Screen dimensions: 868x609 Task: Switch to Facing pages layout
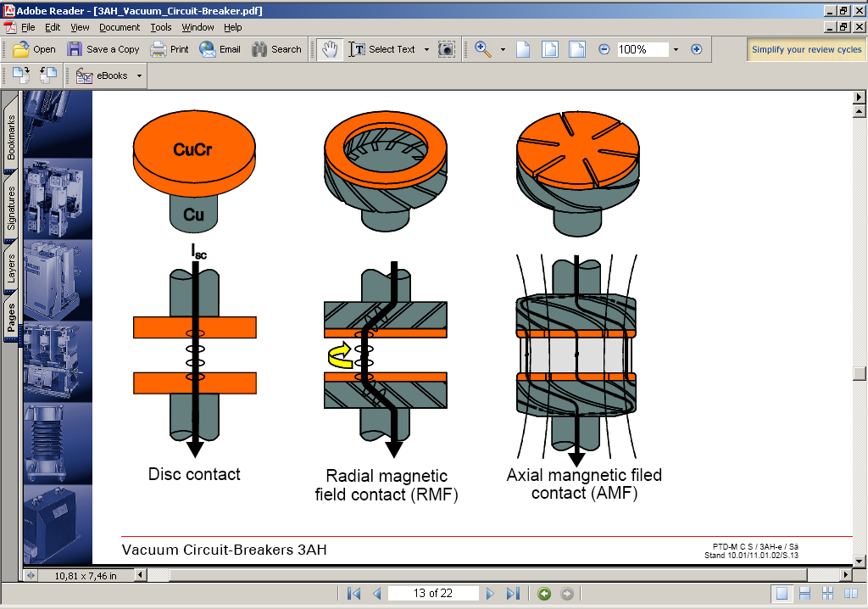[851, 594]
